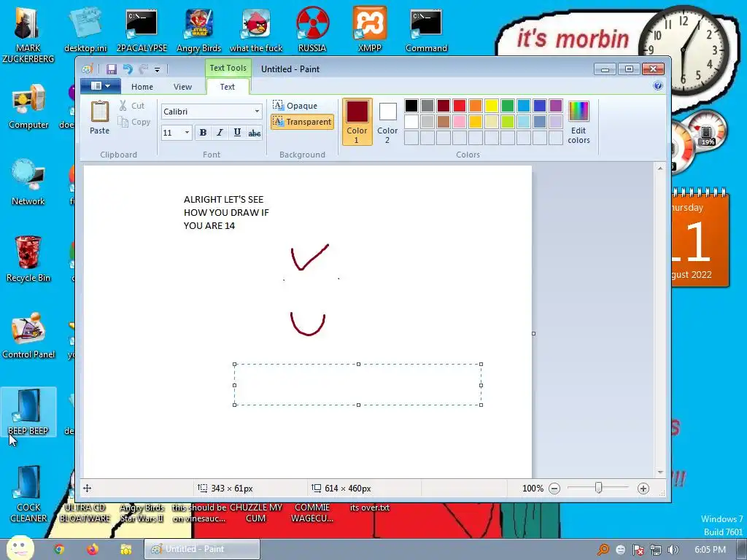Image resolution: width=747 pixels, height=560 pixels.
Task: Click the Network desktop icon
Action: click(x=28, y=183)
